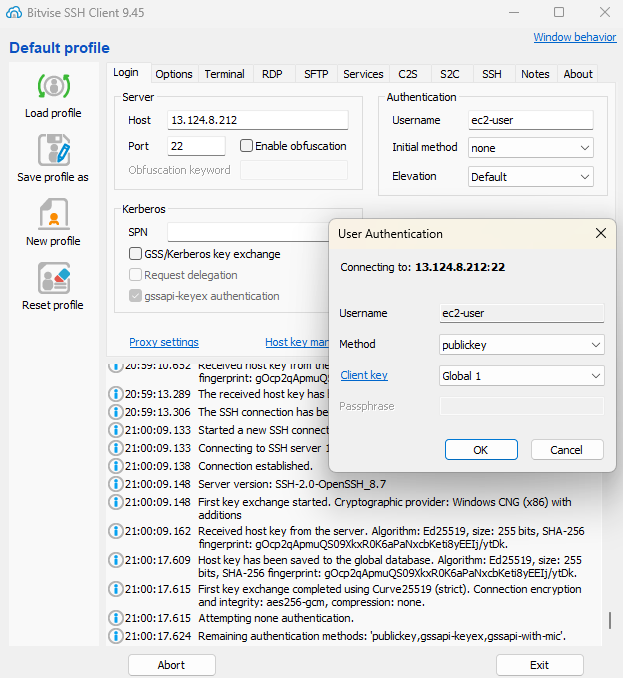Click info icon for First key exchange started entry
Screen dimensions: 623x678
point(115,502)
